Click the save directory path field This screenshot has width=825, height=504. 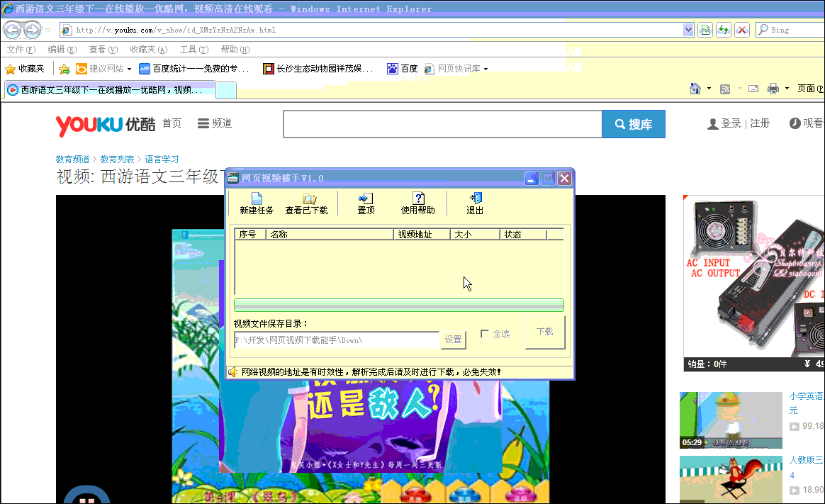336,340
